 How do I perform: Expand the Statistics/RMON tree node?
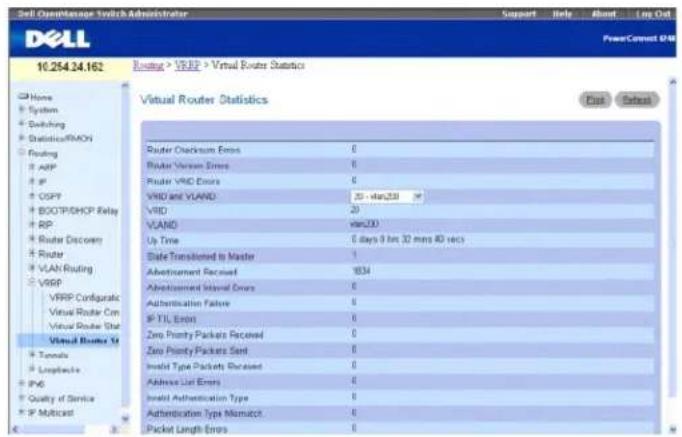point(21,138)
